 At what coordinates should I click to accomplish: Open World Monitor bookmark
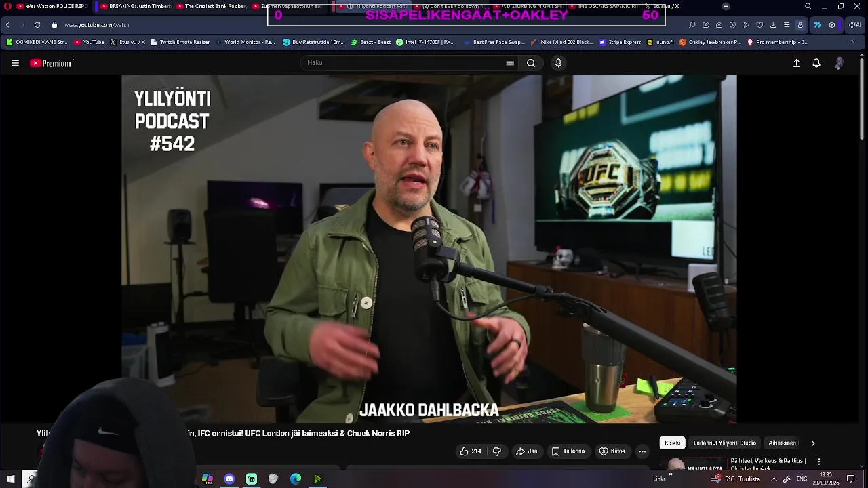[x=245, y=42]
